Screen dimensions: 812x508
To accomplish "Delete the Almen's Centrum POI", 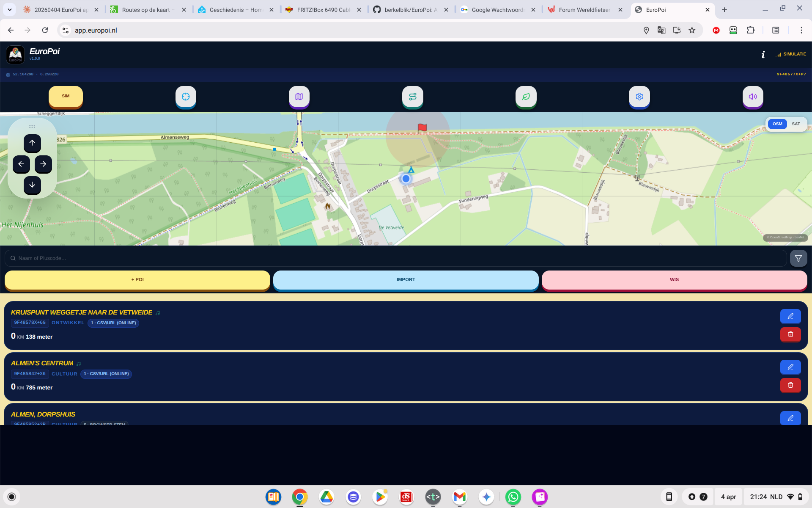I will [790, 385].
